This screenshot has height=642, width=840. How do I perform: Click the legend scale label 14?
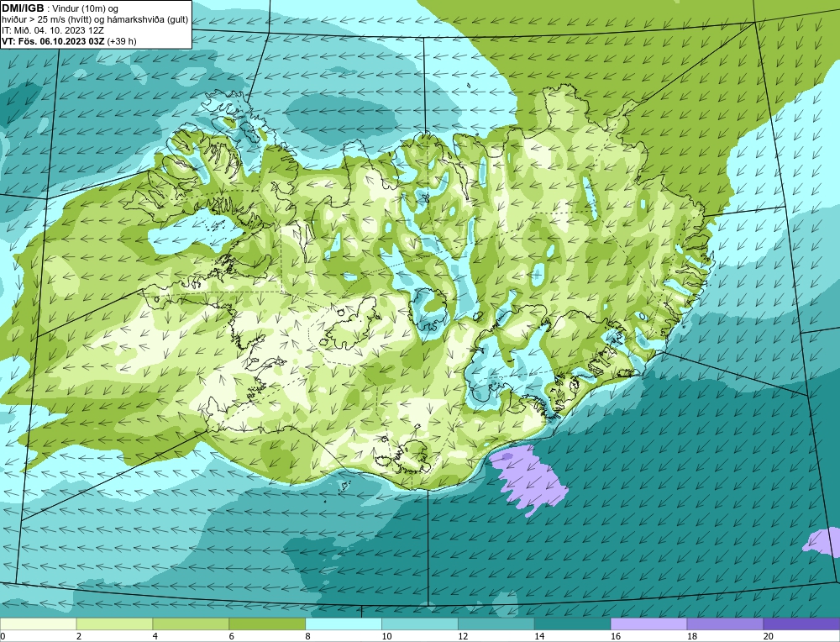pos(539,636)
